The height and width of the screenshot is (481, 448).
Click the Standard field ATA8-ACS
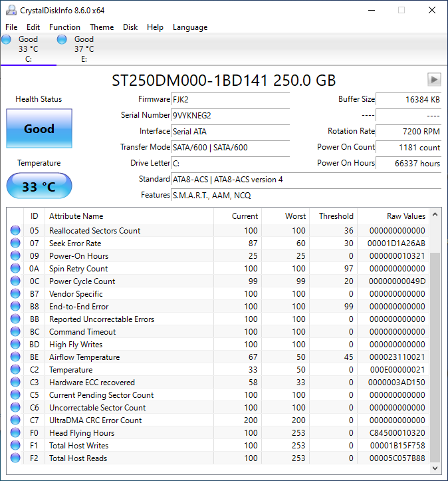tap(306, 180)
